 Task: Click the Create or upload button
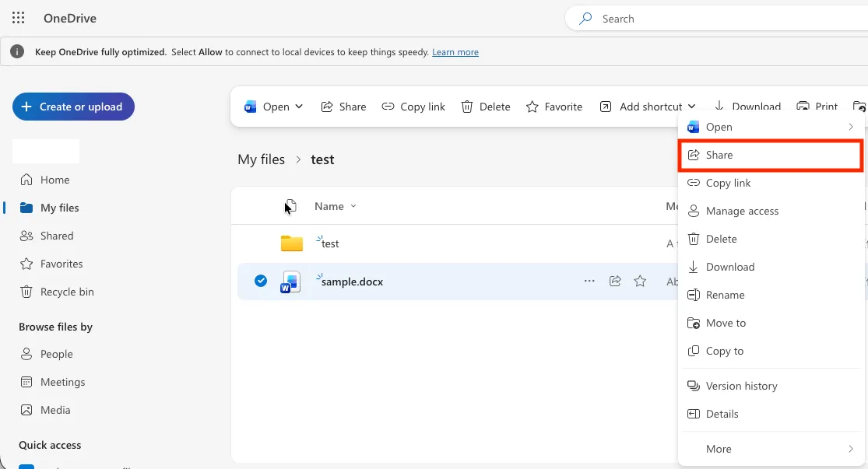coord(74,107)
